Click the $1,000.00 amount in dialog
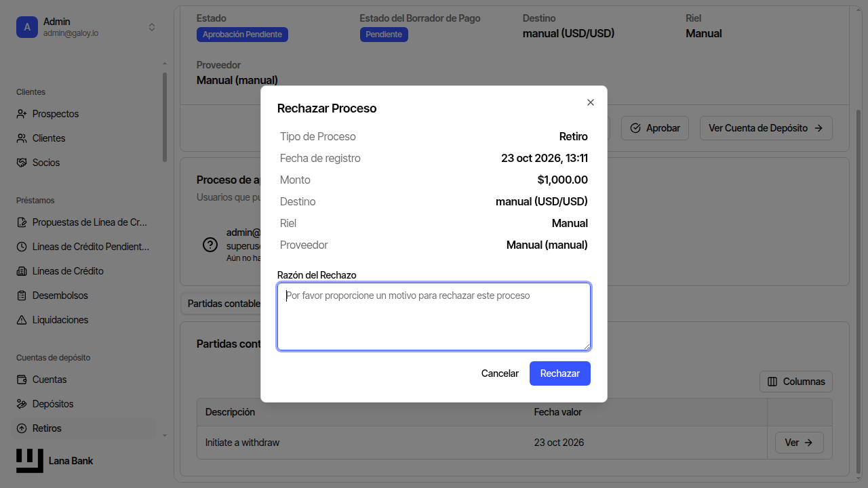The height and width of the screenshot is (488, 868). click(x=562, y=180)
